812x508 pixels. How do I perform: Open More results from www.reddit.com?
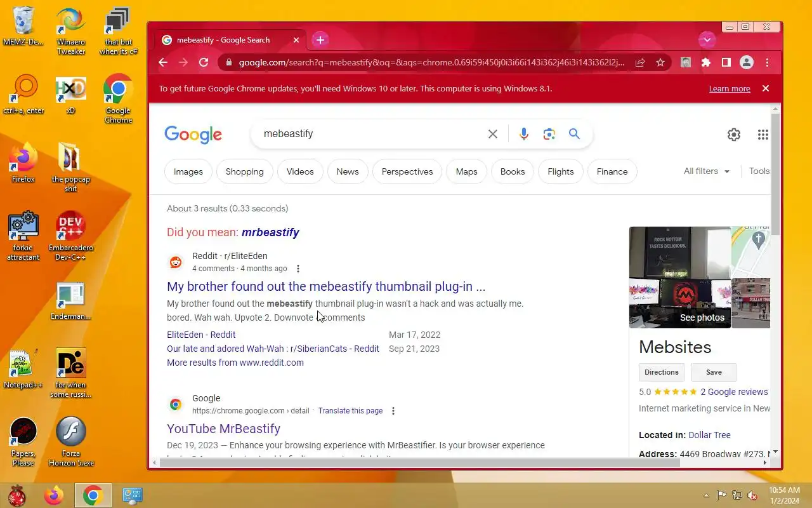pos(235,363)
